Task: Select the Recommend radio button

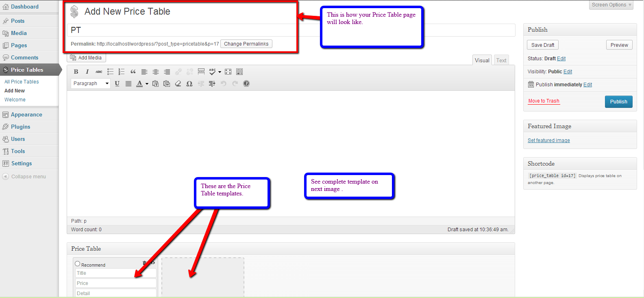Action: pyautogui.click(x=78, y=264)
